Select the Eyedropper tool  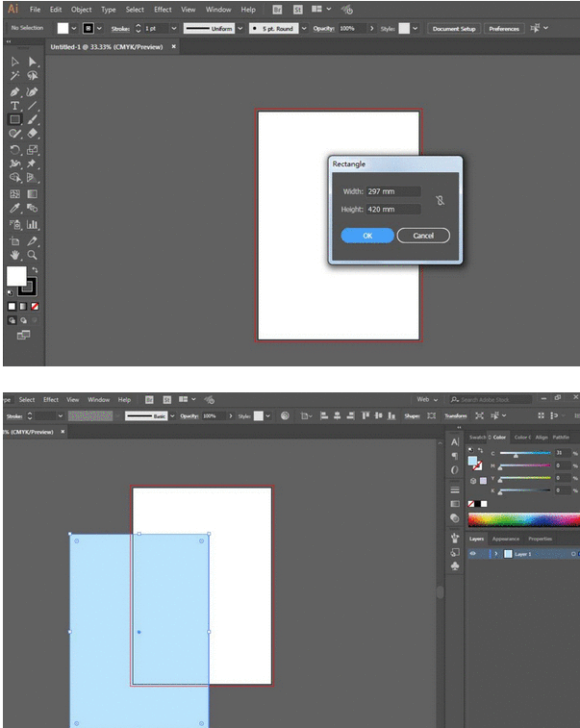pos(14,208)
